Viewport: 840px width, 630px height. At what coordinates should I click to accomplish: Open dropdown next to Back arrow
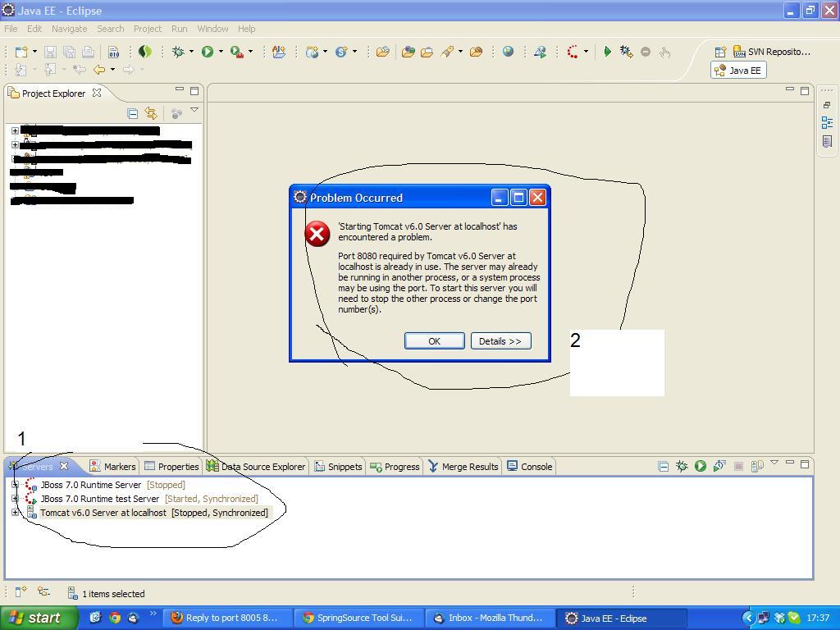point(112,69)
